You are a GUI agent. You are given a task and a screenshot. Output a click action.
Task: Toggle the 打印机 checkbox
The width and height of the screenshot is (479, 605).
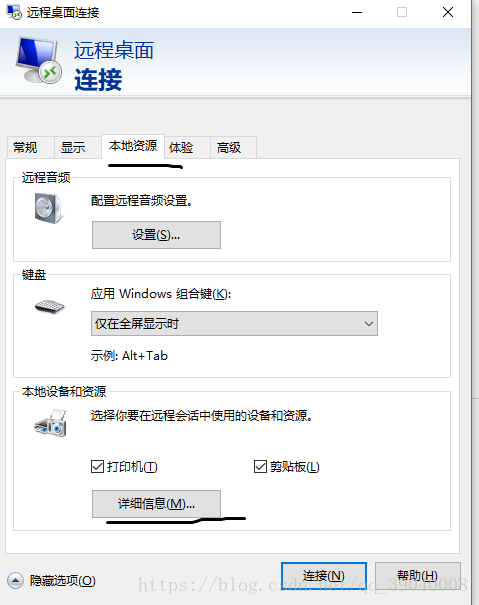point(97,466)
